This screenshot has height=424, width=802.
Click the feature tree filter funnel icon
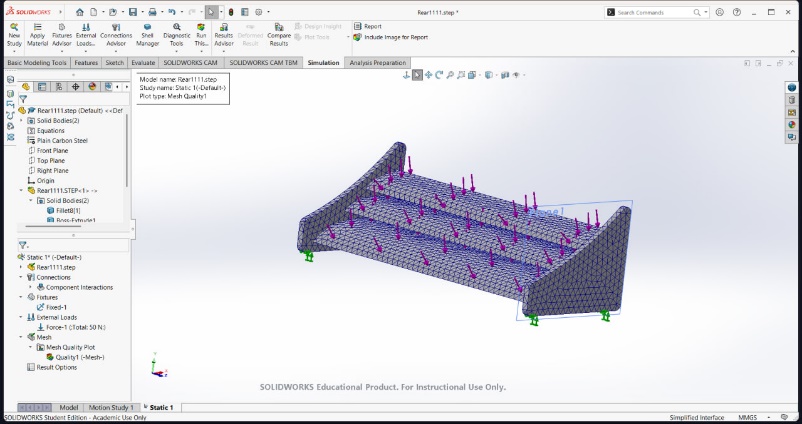pos(23,99)
